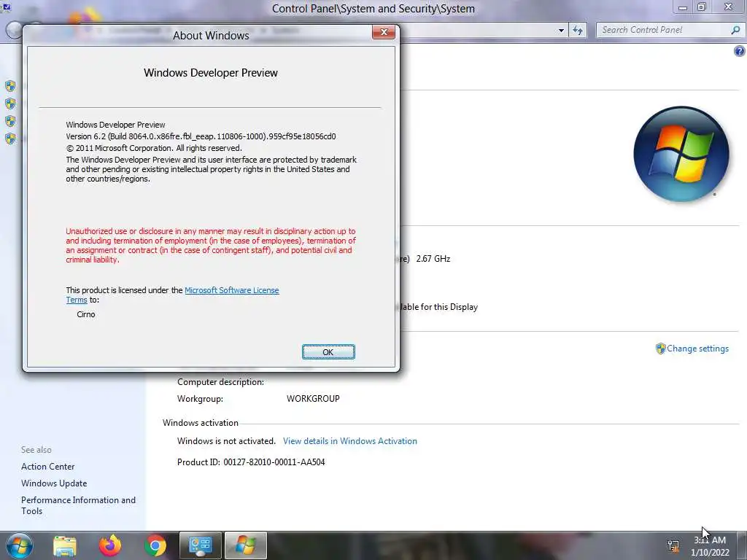
Task: Open Performance Information and Tools
Action: [x=78, y=505]
